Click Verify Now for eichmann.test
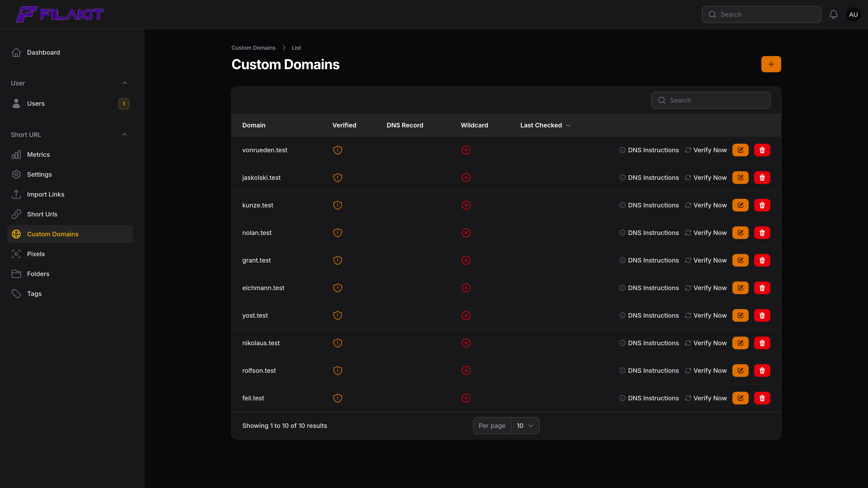Screen dimensions: 868x488 tap(706, 288)
